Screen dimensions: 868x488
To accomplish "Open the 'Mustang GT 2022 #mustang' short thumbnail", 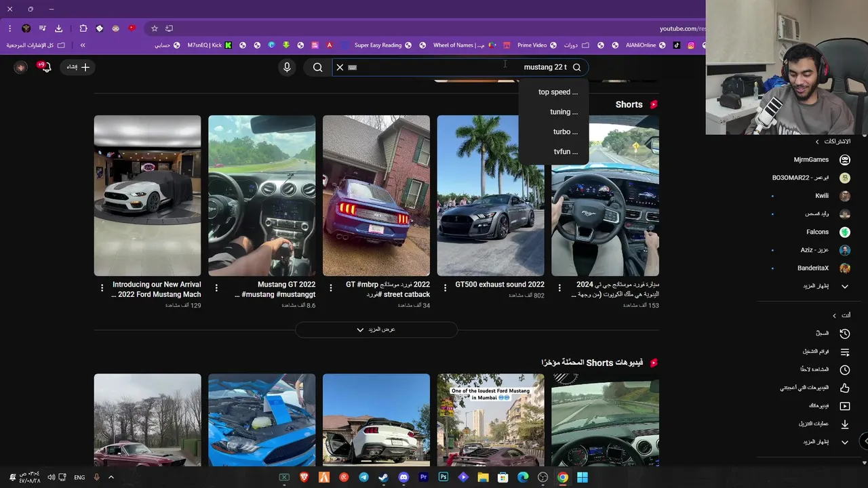I will (x=262, y=195).
